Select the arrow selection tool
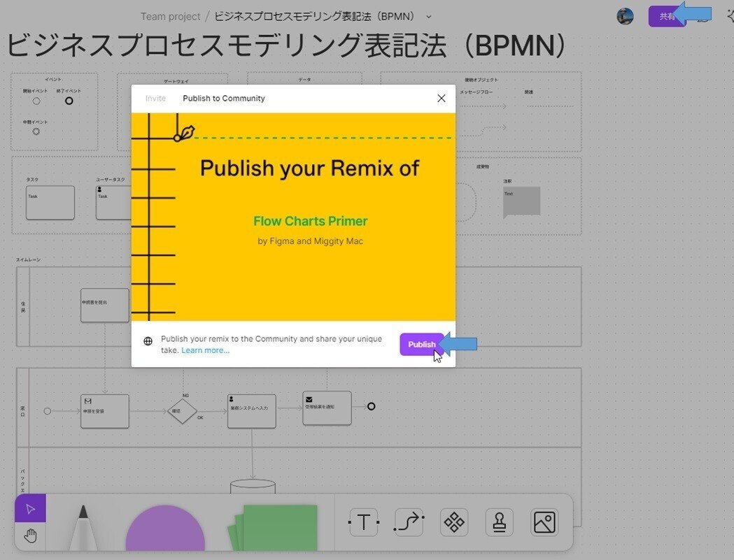 29,509
